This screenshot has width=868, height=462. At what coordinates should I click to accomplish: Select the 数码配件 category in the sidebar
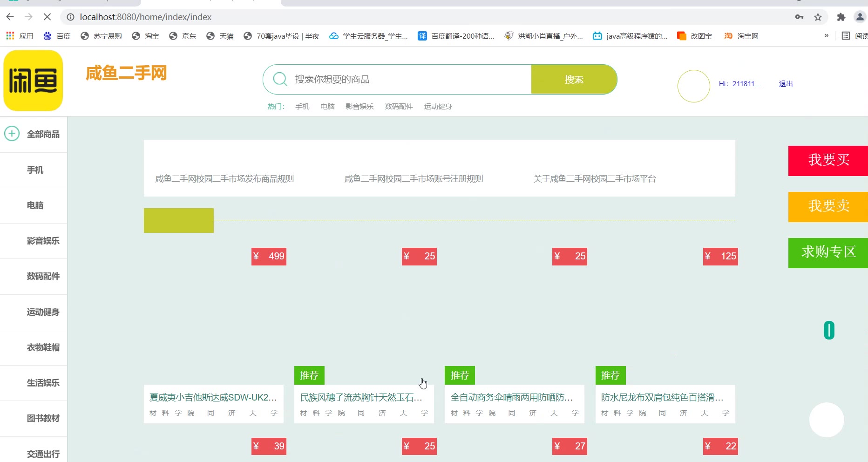43,276
